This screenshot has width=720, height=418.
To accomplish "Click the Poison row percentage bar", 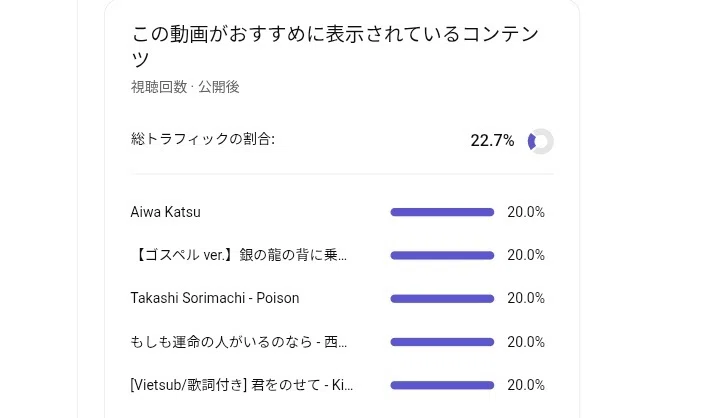I will coord(442,299).
